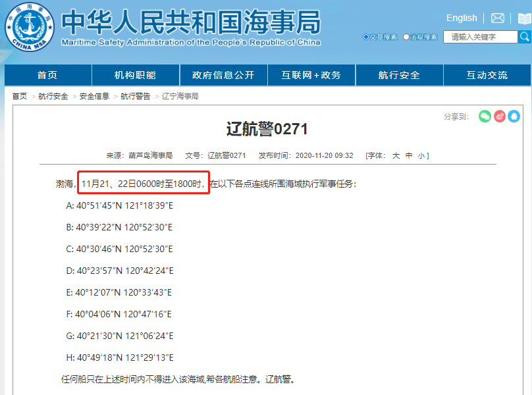Go to 辽宁海事局 in breadcrumb
The height and width of the screenshot is (395, 532).
click(x=180, y=96)
